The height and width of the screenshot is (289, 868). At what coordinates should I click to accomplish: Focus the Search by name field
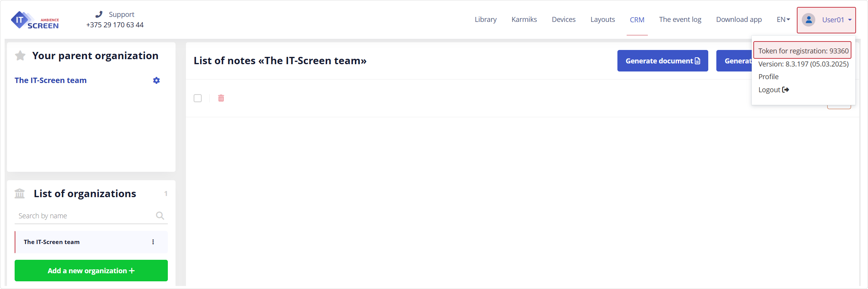click(x=85, y=216)
